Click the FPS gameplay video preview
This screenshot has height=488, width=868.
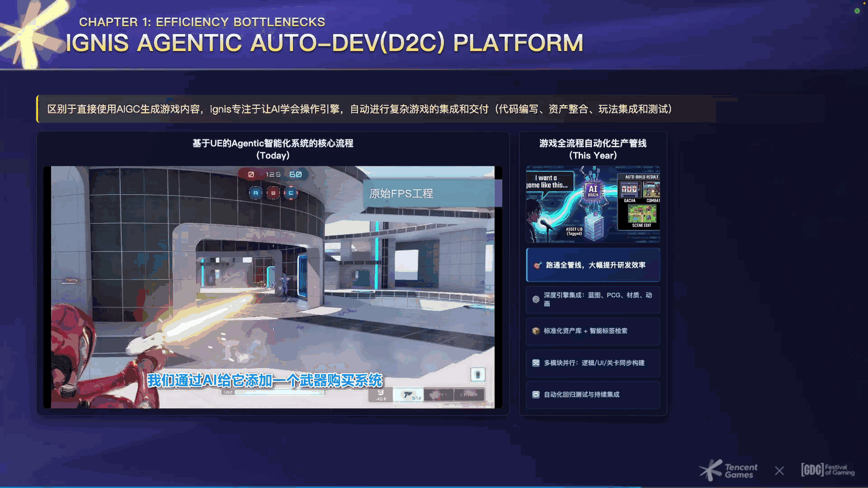(x=273, y=287)
